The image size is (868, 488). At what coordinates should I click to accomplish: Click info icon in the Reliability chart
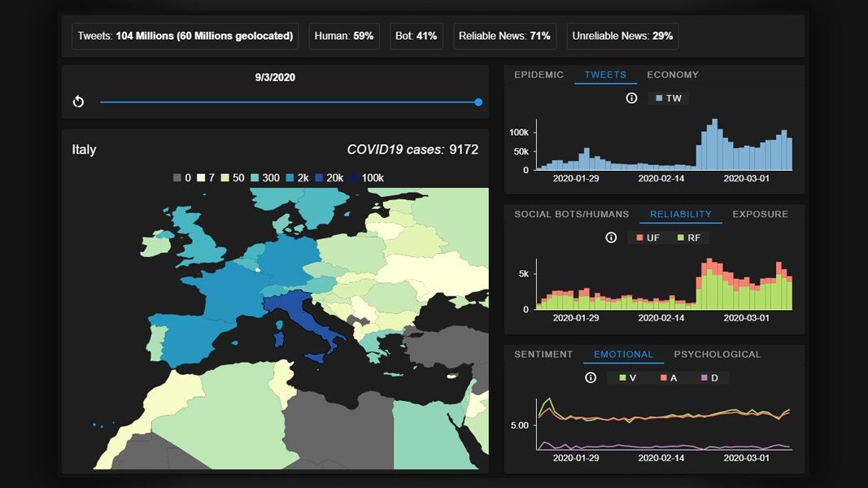click(x=611, y=237)
